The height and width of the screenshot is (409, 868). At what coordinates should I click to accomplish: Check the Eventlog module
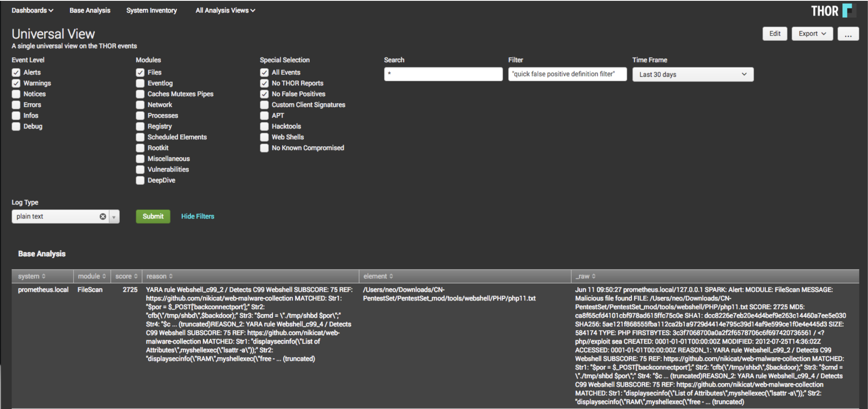(x=140, y=83)
